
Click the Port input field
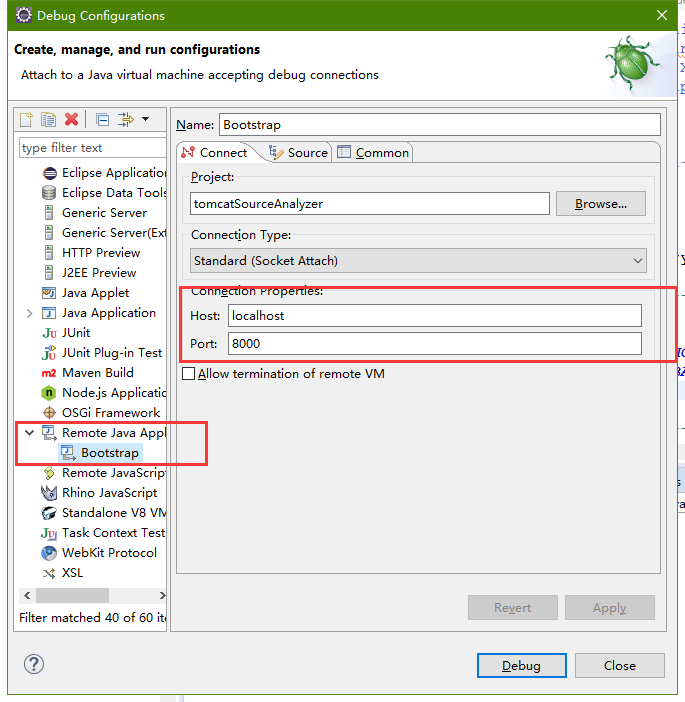(435, 344)
